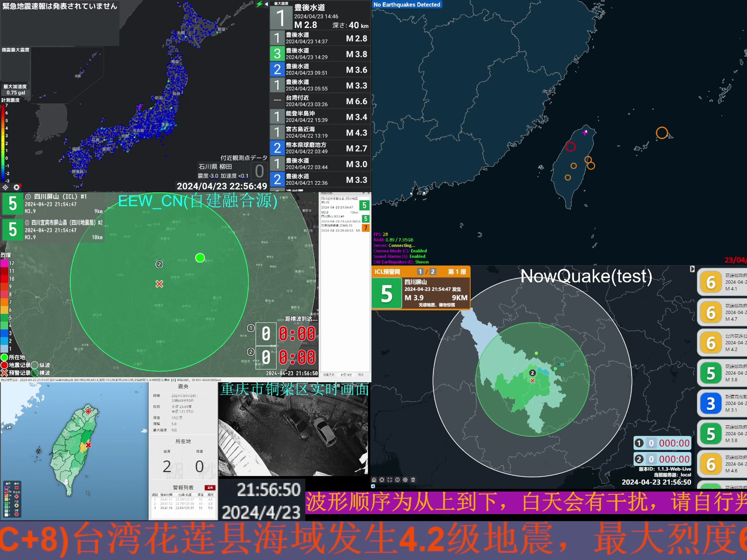Click red X epicenter on Taiwan intensity map
The image size is (747, 560).
pos(88,445)
